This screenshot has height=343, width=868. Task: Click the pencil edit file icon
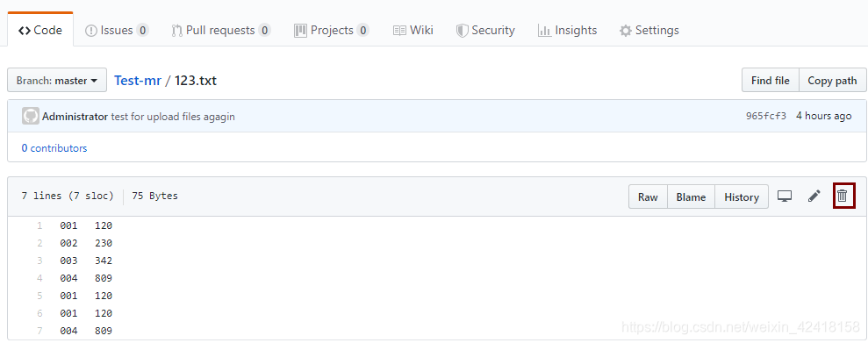pos(814,197)
